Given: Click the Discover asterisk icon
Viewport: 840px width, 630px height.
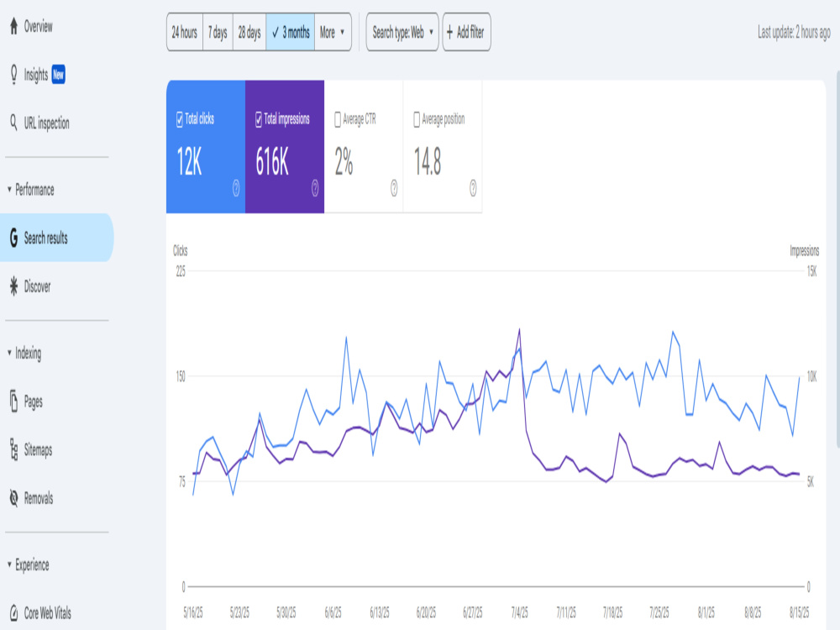Looking at the screenshot, I should [x=14, y=286].
